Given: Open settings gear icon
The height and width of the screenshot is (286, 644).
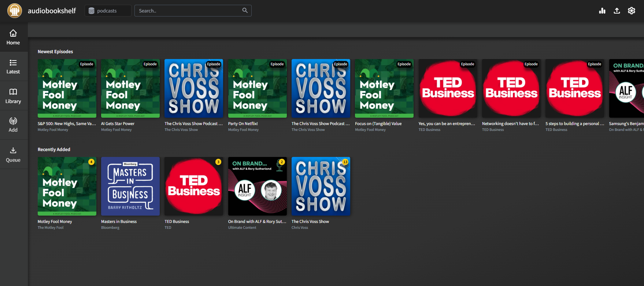Looking at the screenshot, I should click(632, 11).
